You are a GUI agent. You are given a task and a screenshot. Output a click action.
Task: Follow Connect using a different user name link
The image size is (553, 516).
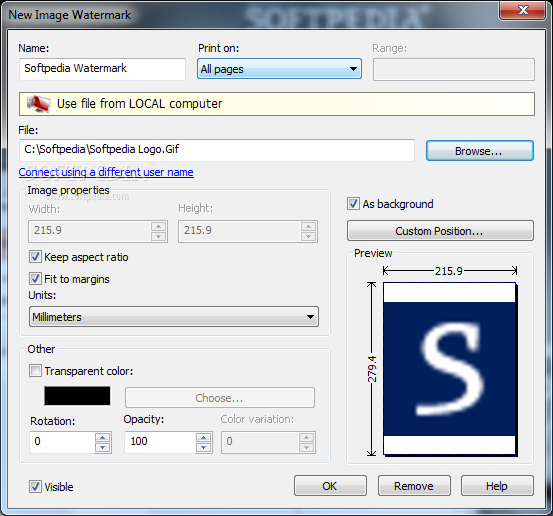pos(106,172)
